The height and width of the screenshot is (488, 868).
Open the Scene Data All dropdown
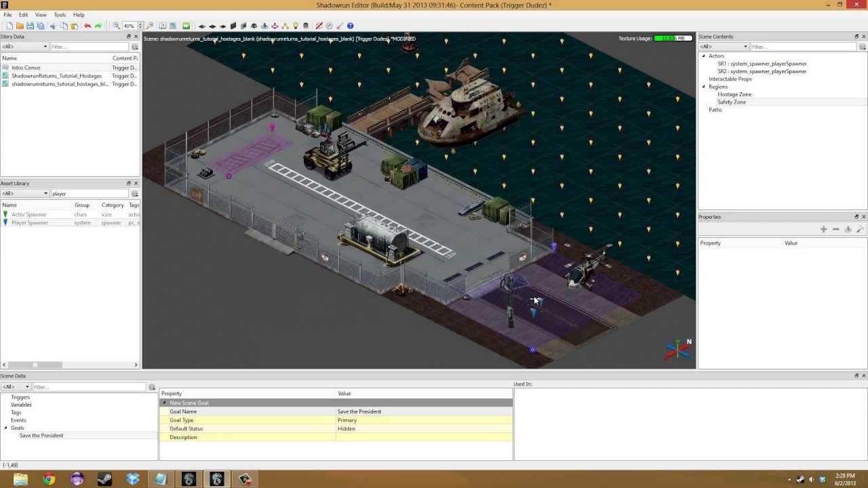pos(17,387)
